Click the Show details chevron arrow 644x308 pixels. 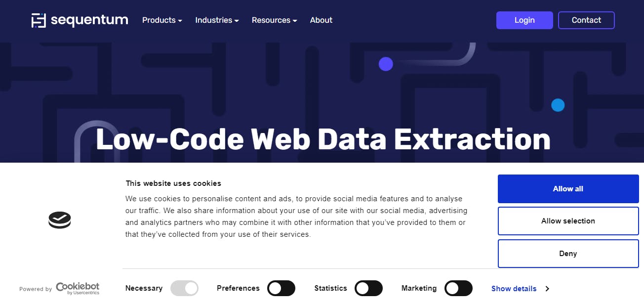(x=547, y=289)
